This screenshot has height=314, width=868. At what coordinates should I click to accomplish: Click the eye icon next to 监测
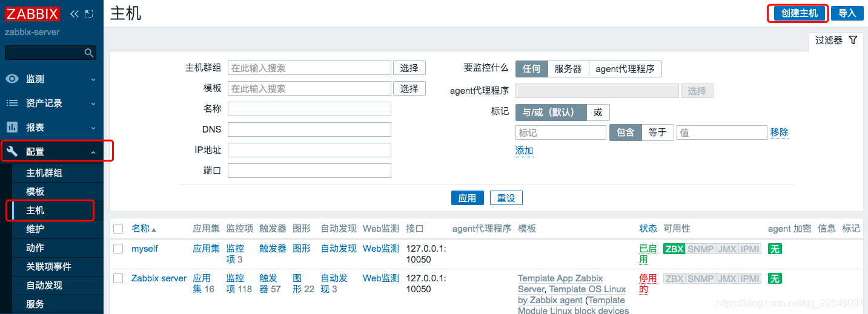click(12, 79)
